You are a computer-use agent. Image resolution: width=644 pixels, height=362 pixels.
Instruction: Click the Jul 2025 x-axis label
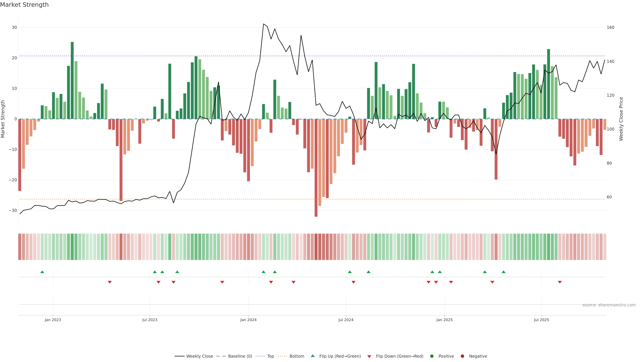coord(541,320)
